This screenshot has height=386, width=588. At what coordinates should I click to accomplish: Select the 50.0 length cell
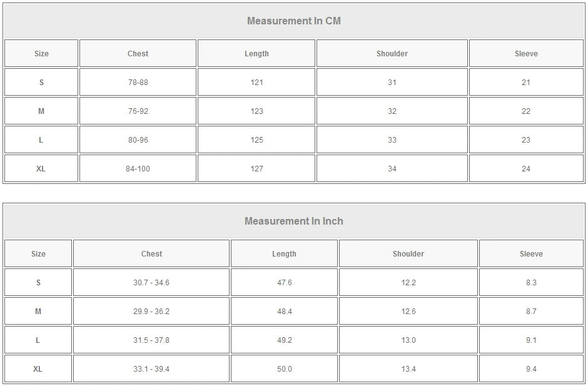[284, 369]
